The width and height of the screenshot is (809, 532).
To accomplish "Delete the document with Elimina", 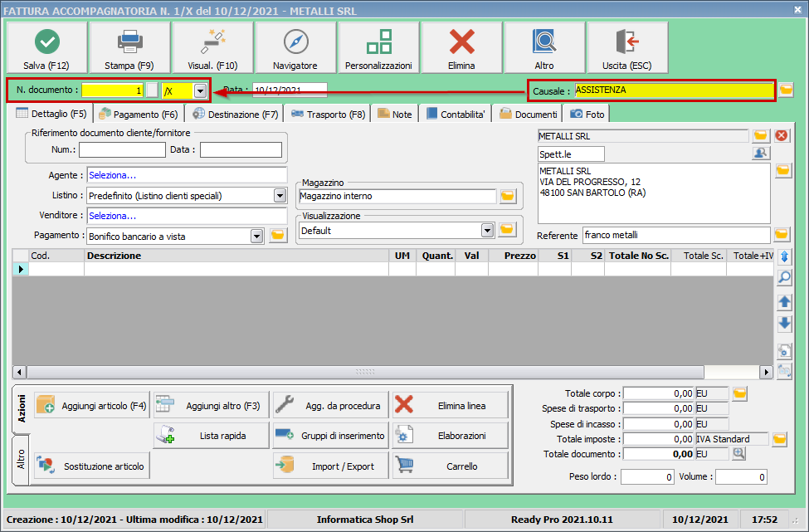I will (x=462, y=47).
